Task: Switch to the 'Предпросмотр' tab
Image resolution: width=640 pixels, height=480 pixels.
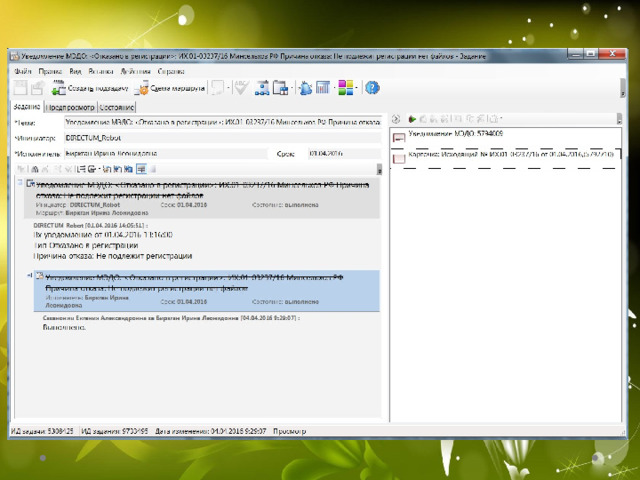Action: pos(70,106)
